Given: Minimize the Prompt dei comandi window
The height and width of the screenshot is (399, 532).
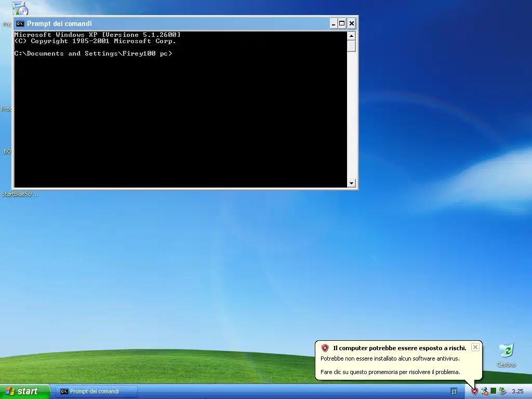Looking at the screenshot, I should coord(333,23).
